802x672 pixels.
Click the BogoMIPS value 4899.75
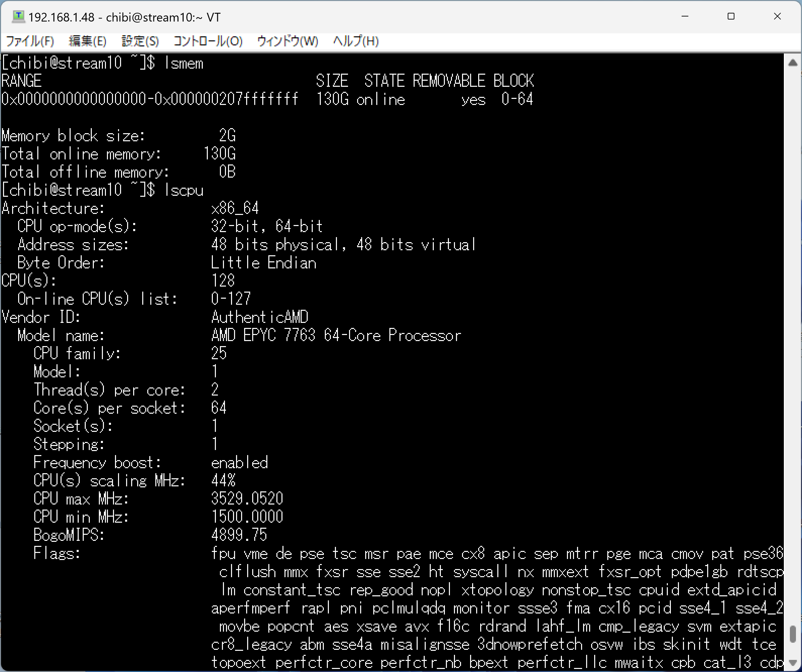point(239,535)
